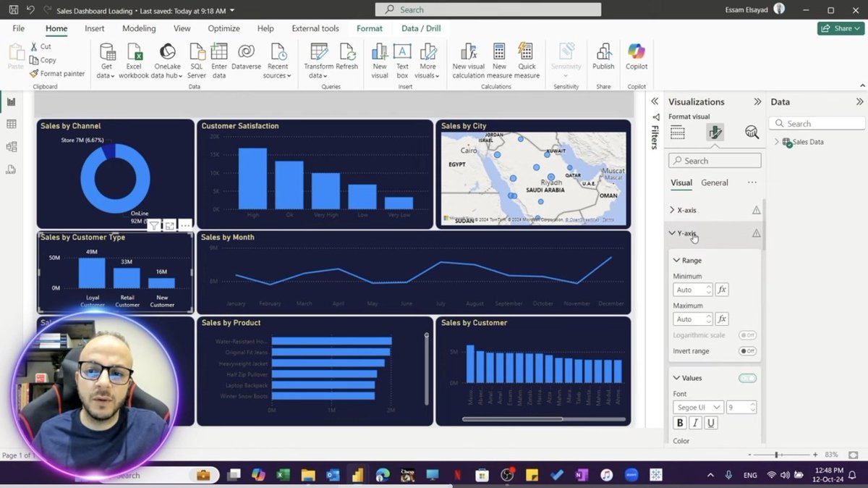Screen dimensions: 868x488
Task: Collapse the Data pane
Action: (x=859, y=102)
